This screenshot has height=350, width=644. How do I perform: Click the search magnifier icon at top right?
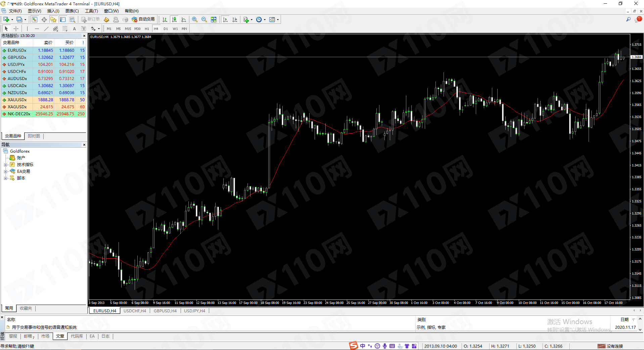coord(628,20)
